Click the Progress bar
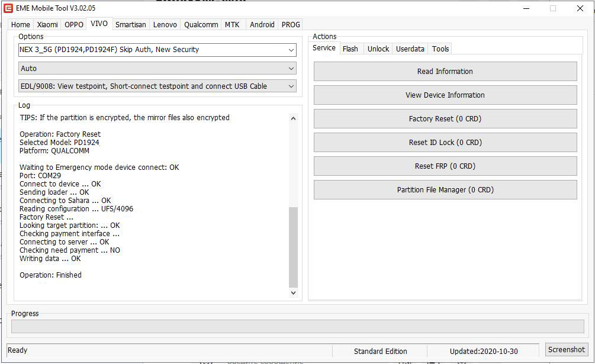Viewport: 595px width, 364px height. click(297, 327)
